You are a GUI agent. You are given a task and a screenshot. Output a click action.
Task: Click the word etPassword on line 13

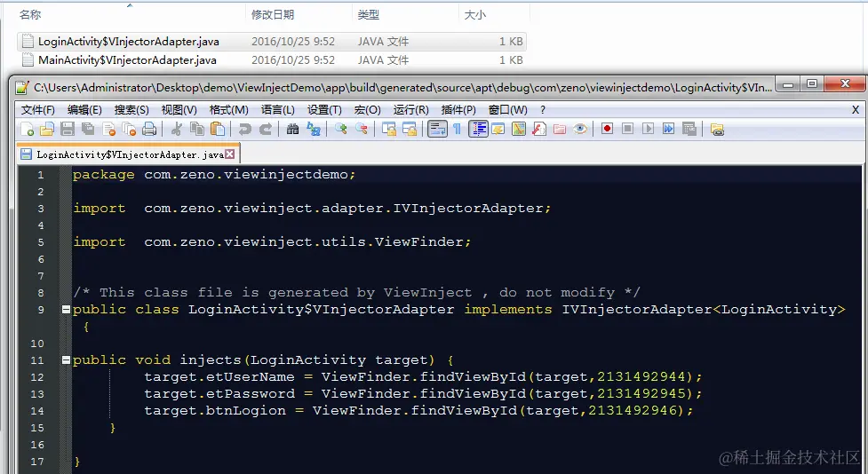[x=251, y=394]
